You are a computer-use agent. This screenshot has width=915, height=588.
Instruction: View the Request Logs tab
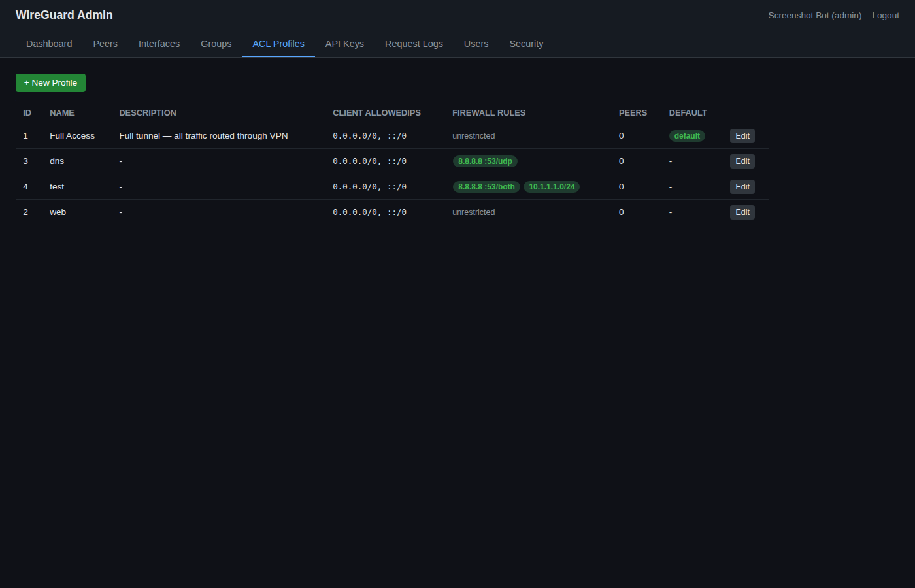[414, 44]
